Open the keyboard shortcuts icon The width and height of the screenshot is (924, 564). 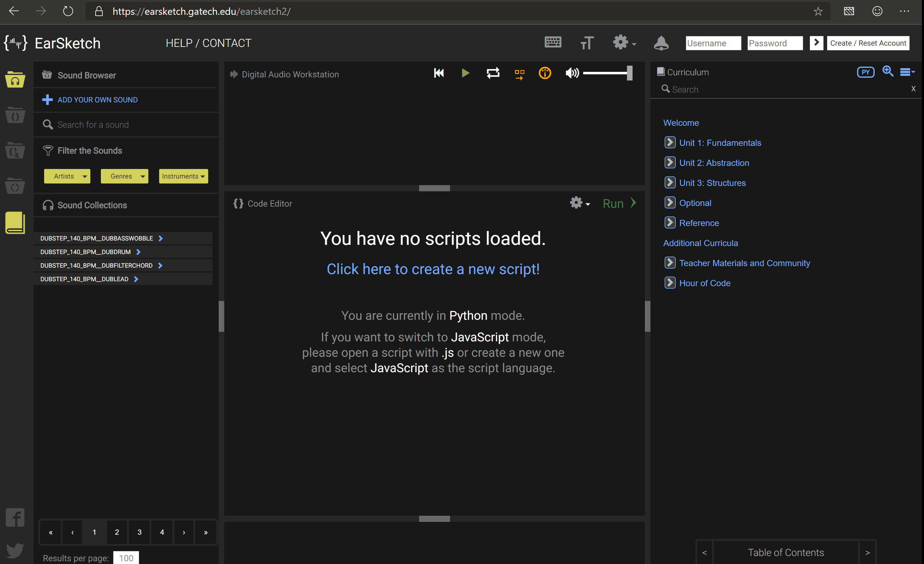click(x=553, y=42)
